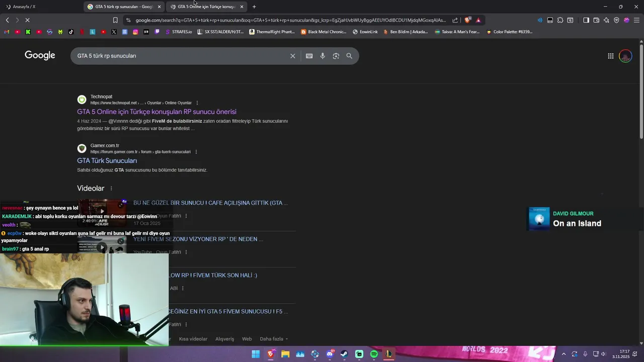Viewport: 644px width, 362px height.
Task: Open a new browser tab
Action: (x=254, y=7)
